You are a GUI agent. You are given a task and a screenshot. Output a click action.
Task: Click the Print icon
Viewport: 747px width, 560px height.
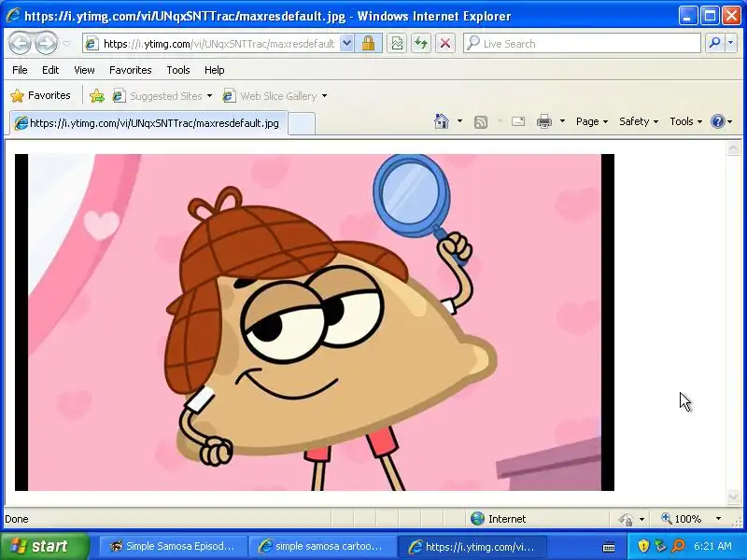pos(544,121)
